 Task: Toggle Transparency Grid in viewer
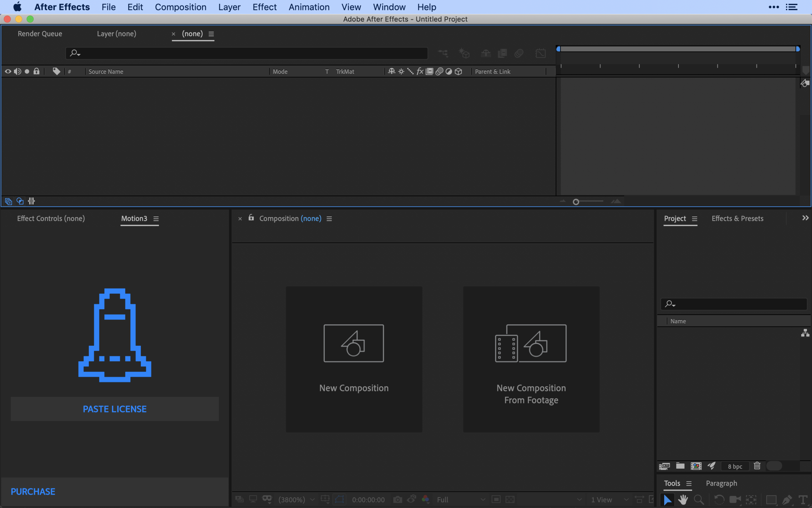tap(510, 500)
